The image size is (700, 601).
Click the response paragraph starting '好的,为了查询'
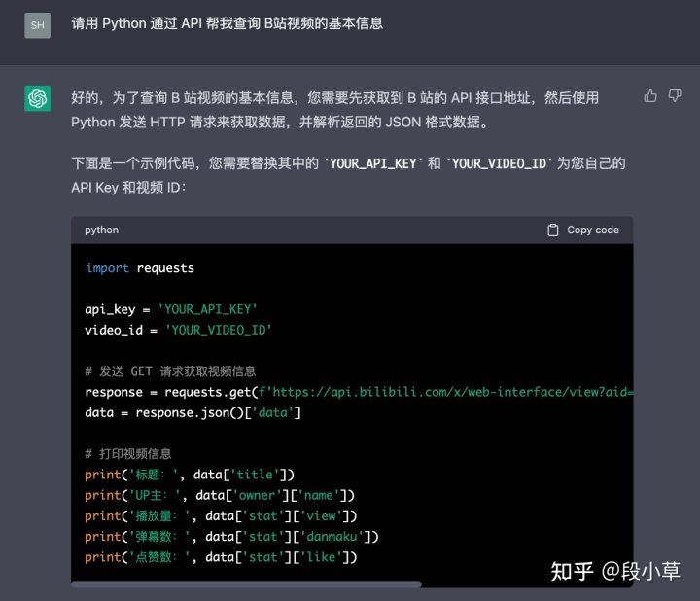(x=334, y=110)
